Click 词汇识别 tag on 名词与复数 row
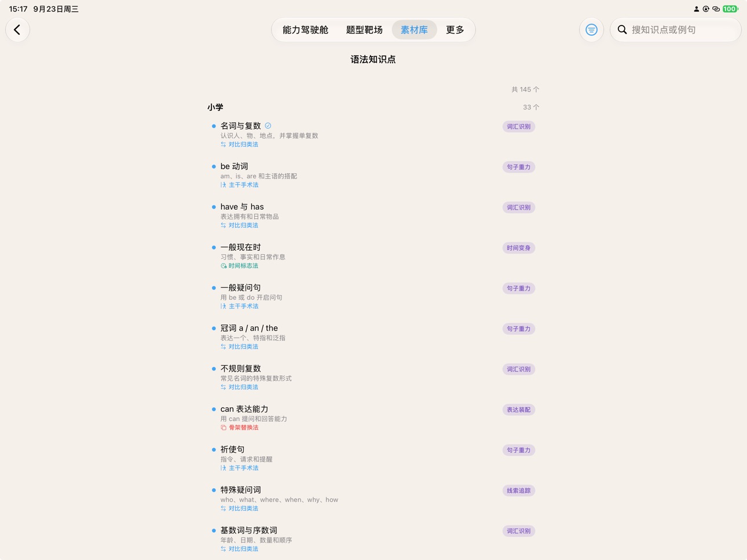 pos(518,126)
